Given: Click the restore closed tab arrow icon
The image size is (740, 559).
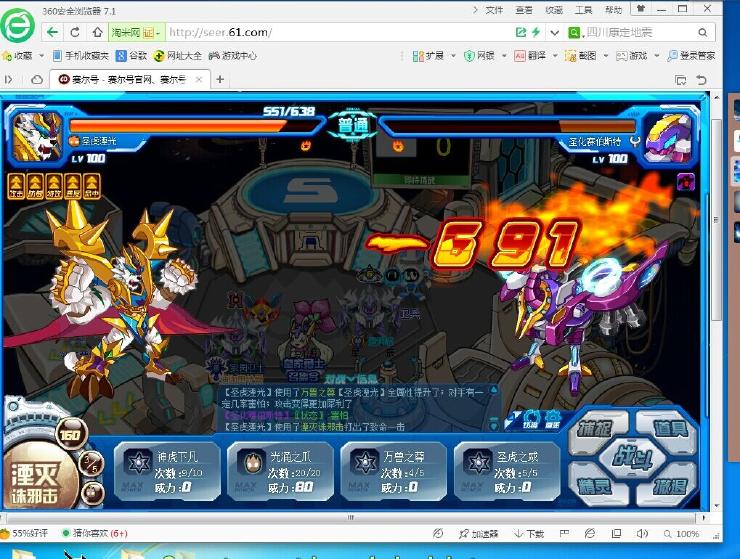Looking at the screenshot, I should (702, 80).
